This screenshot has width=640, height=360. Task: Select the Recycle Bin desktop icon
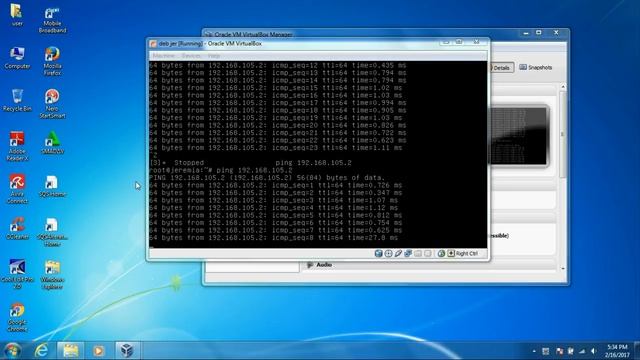pyautogui.click(x=17, y=100)
